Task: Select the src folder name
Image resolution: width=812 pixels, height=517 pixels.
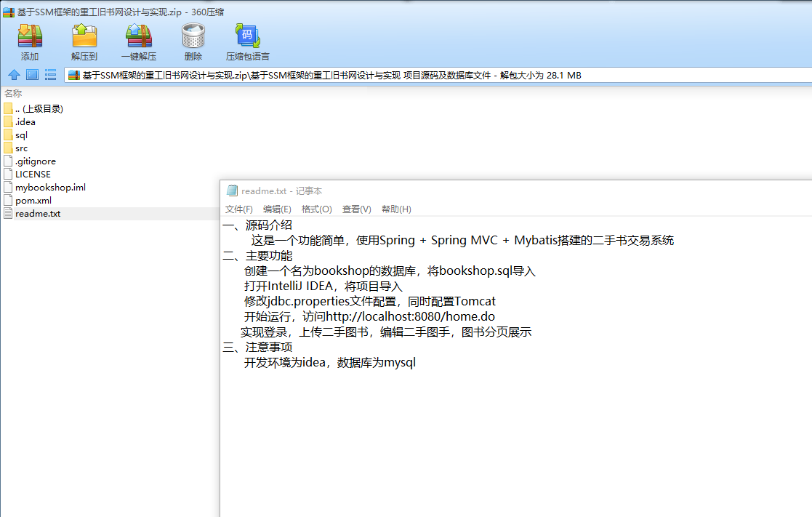Action: (x=21, y=148)
